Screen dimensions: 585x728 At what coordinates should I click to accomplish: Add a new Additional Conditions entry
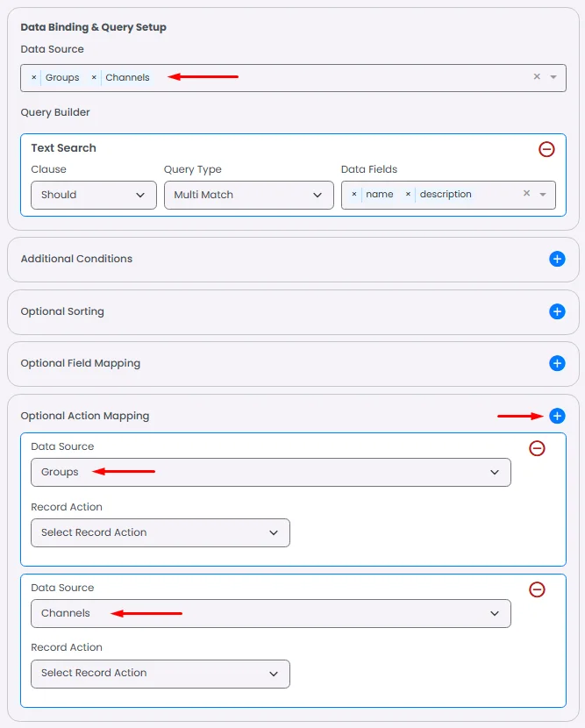pos(557,259)
